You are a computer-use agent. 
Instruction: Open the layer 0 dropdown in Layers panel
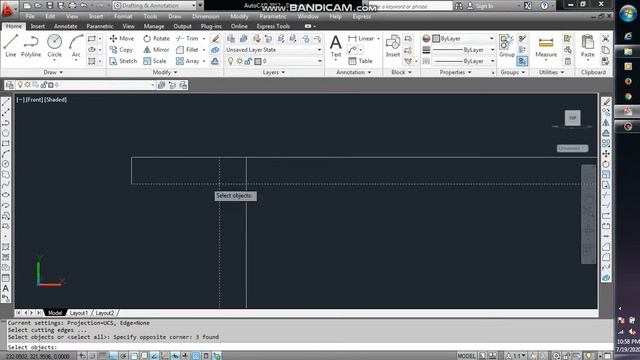coord(273,61)
